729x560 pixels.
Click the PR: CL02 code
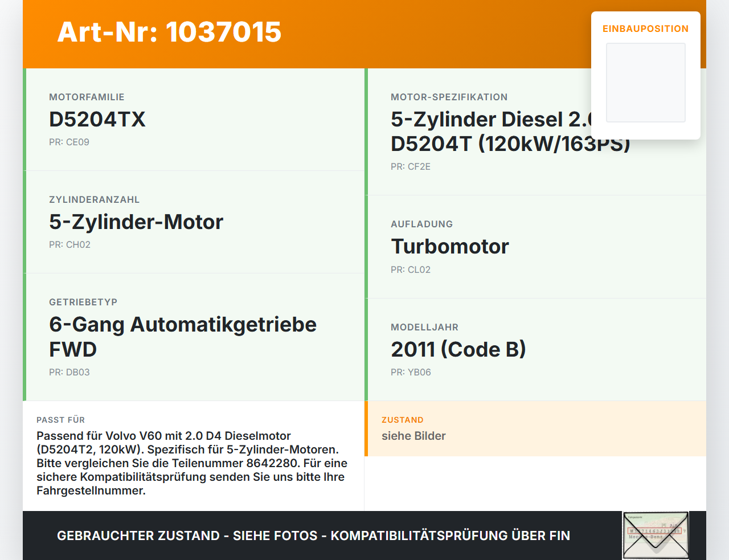coord(411,269)
